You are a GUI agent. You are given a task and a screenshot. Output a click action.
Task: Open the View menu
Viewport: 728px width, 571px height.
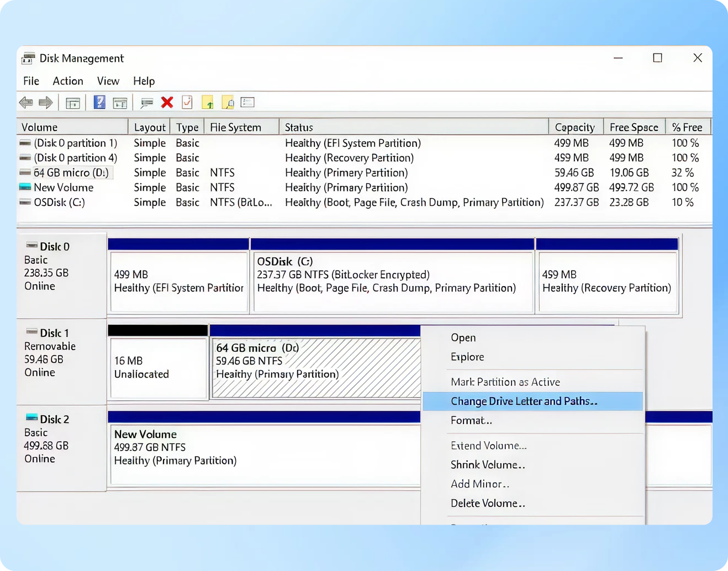coord(108,81)
